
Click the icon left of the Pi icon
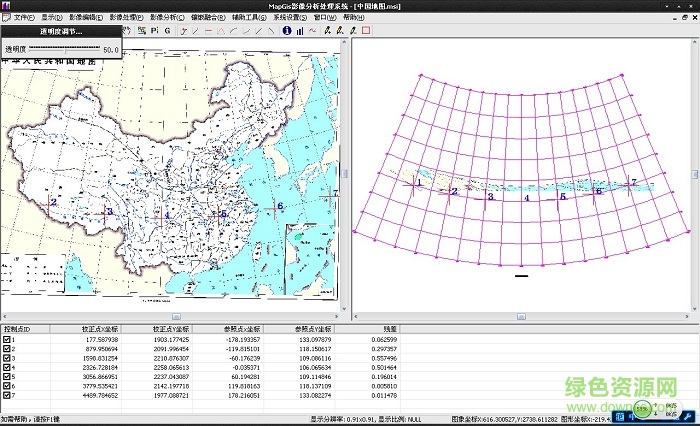coord(141,31)
